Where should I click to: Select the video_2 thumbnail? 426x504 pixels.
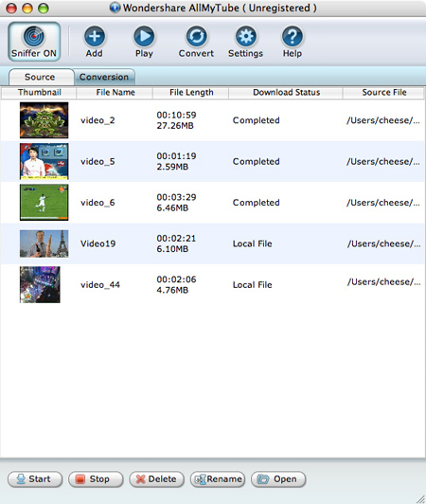coord(44,120)
